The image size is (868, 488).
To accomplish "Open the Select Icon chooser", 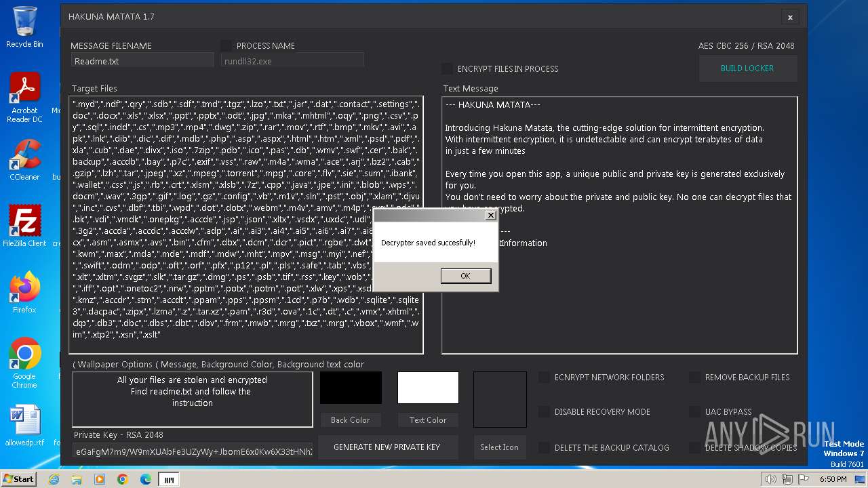I will (x=500, y=447).
